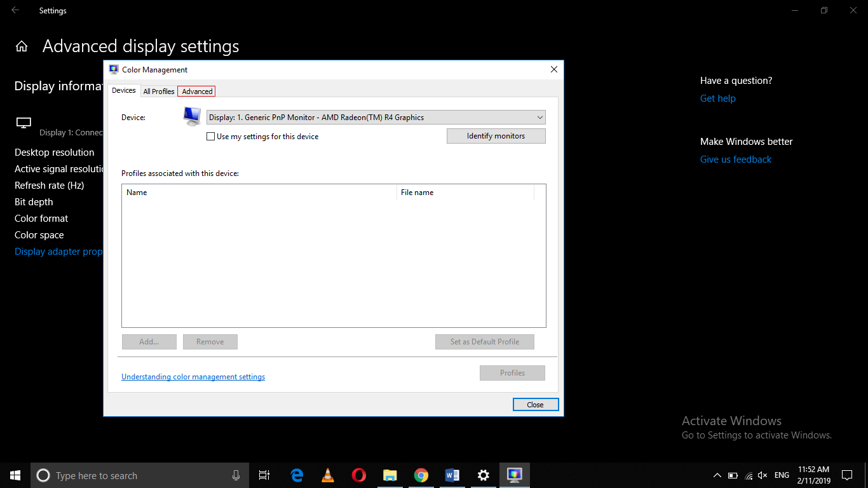Click inside the taskbar search field

[127, 475]
